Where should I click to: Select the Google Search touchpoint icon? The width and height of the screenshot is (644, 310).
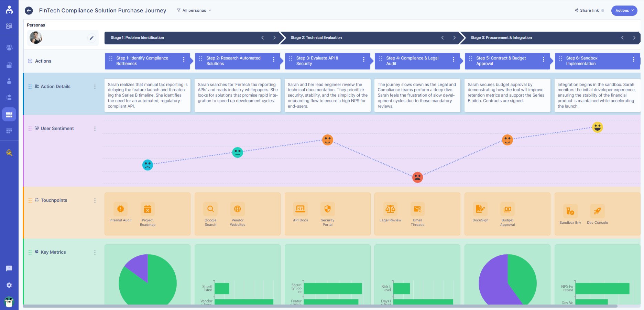(x=210, y=209)
